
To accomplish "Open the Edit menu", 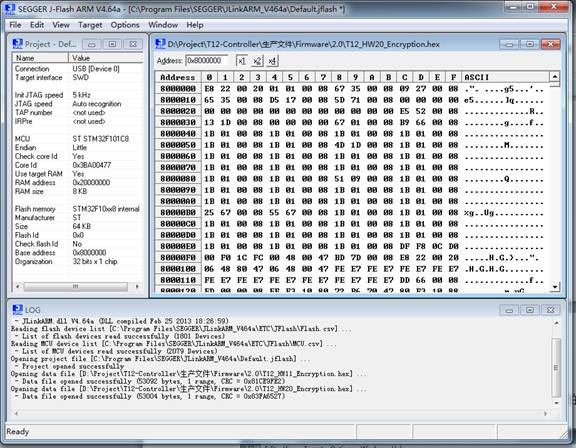I will pos(37,25).
